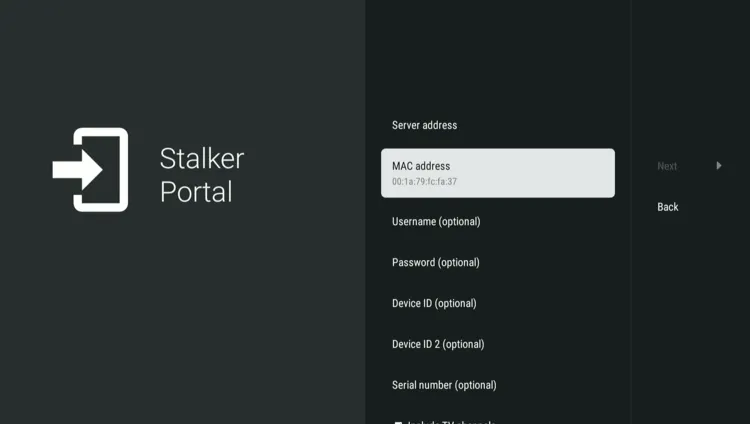Click the MAC address label text
The height and width of the screenshot is (424, 750).
421,166
